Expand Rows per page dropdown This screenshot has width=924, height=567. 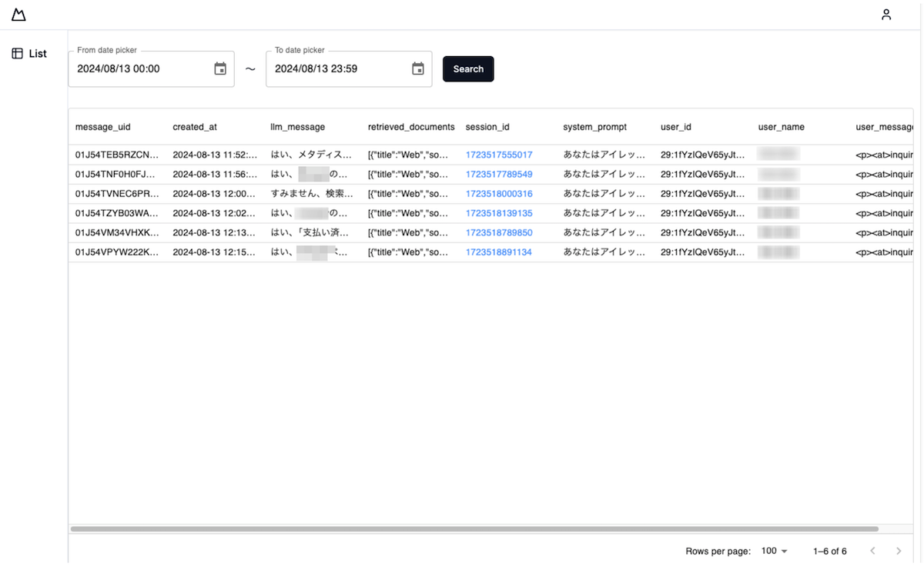pyautogui.click(x=774, y=551)
